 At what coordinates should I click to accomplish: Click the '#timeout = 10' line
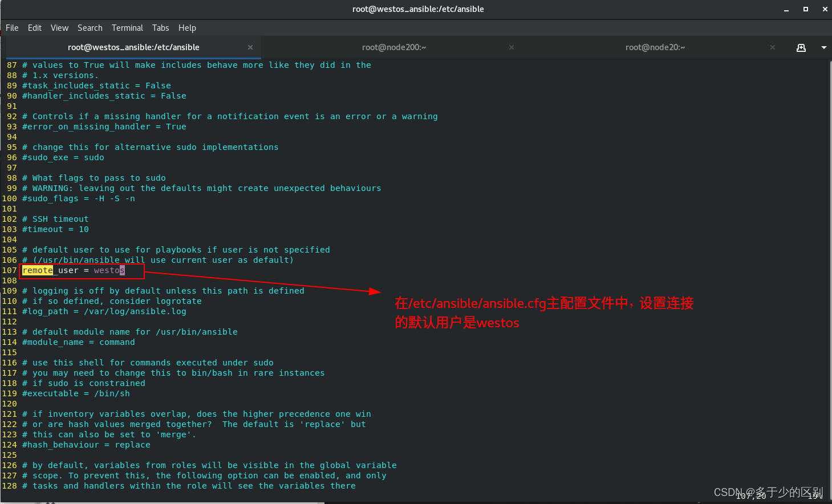55,229
